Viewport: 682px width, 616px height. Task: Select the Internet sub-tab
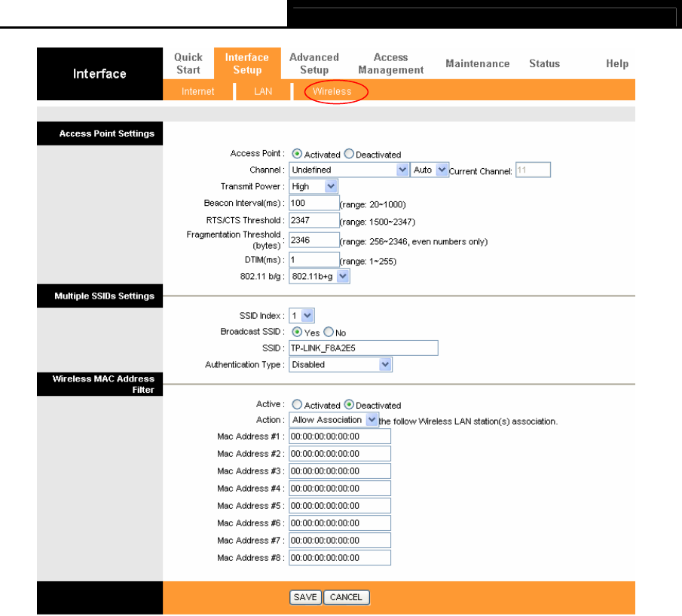(x=198, y=91)
